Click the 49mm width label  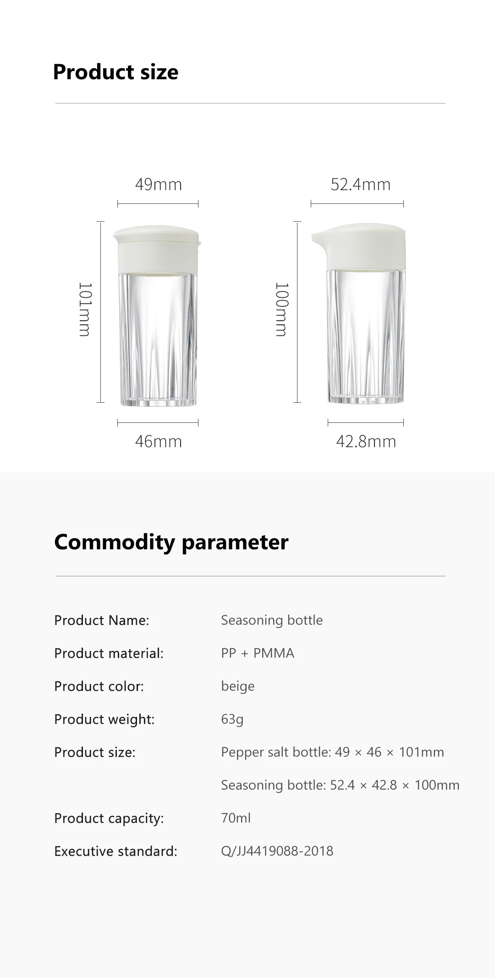click(158, 185)
